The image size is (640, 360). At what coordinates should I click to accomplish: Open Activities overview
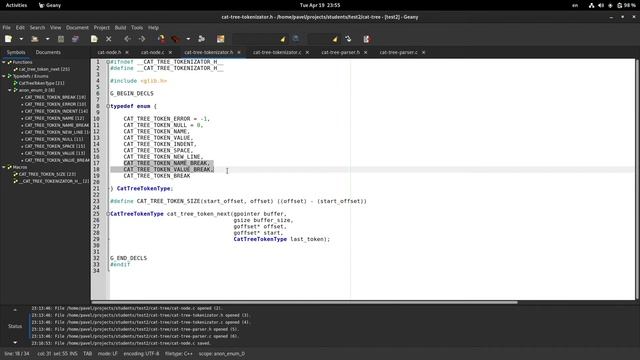[x=16, y=5]
